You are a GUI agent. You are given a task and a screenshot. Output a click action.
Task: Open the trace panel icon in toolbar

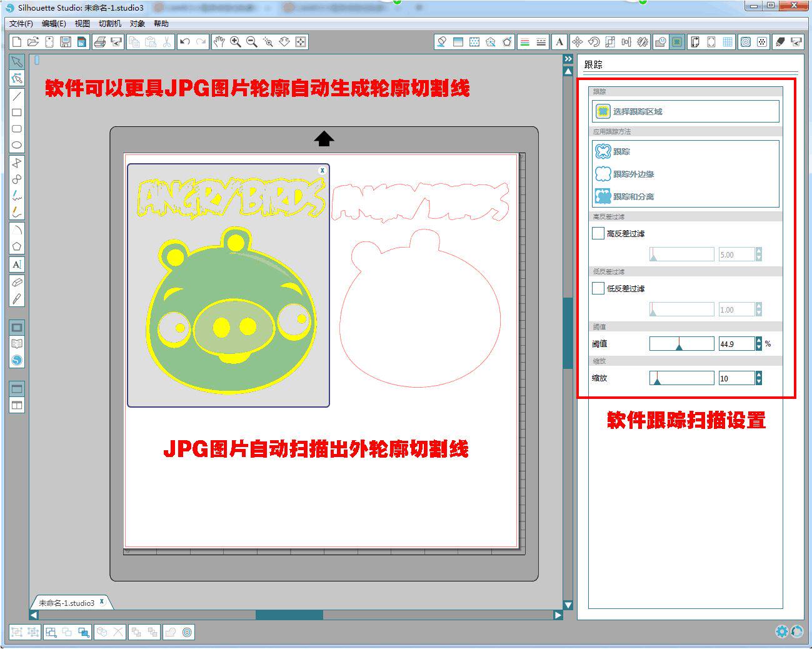pyautogui.click(x=677, y=42)
